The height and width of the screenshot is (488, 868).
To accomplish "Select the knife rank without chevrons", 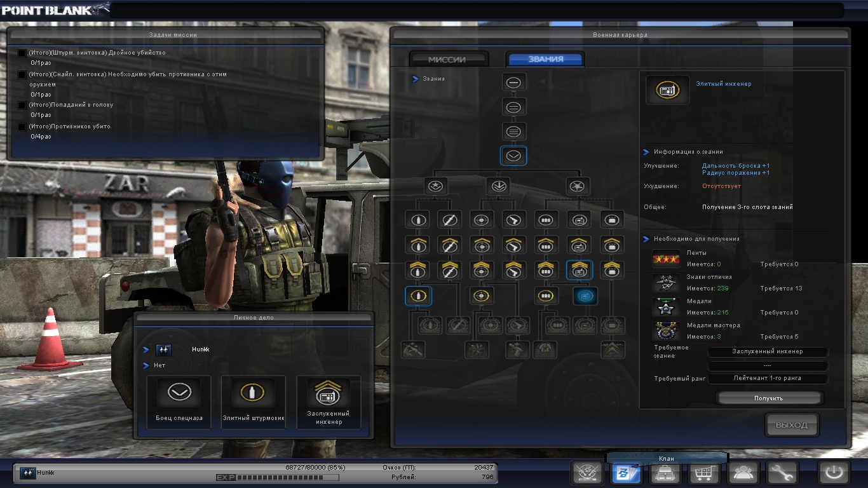I will (x=449, y=220).
